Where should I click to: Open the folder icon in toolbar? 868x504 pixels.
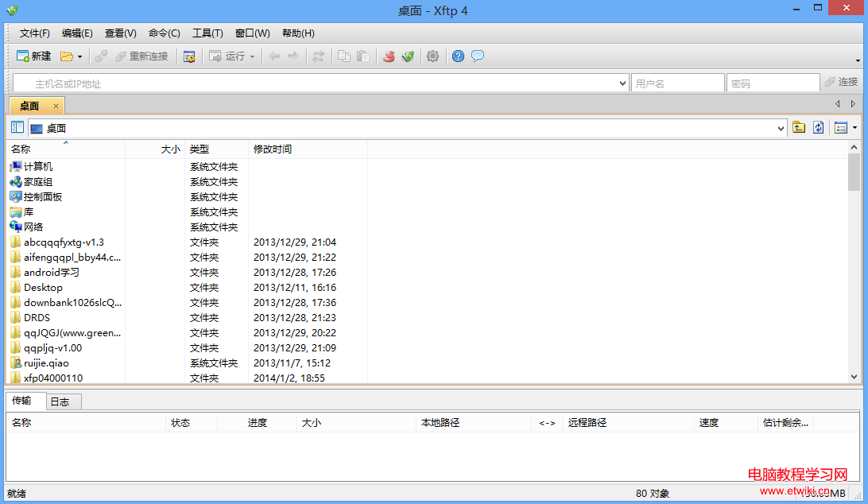click(x=67, y=56)
